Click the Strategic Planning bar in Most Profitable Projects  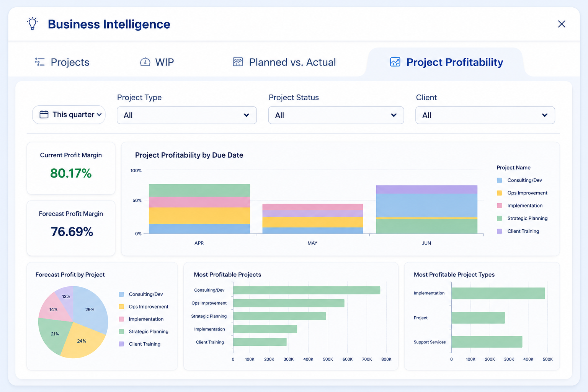pos(279,316)
